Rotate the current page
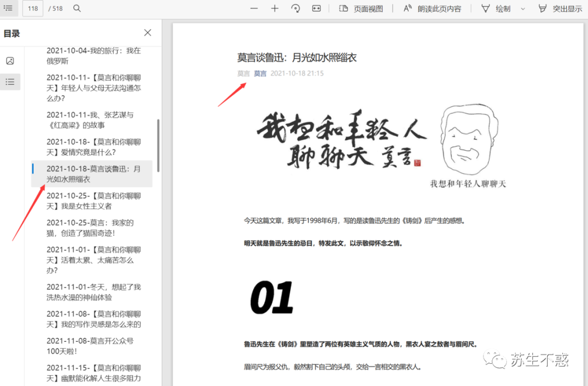Screen dimensions: 588x386 point(295,8)
